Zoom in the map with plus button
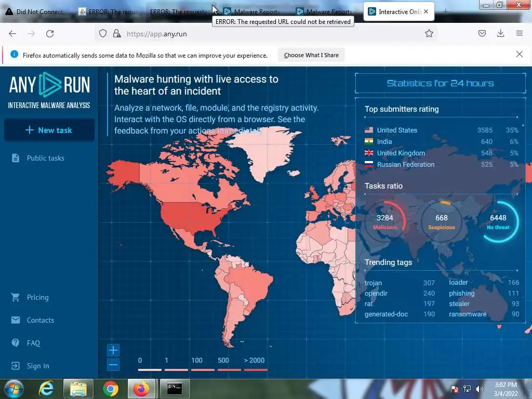This screenshot has height=399, width=532. tap(113, 350)
